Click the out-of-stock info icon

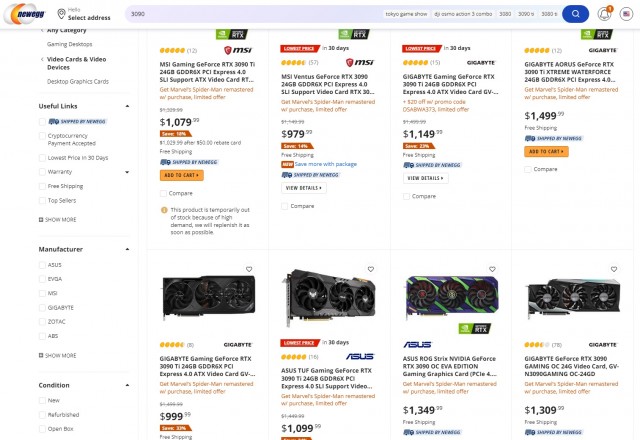pos(164,210)
